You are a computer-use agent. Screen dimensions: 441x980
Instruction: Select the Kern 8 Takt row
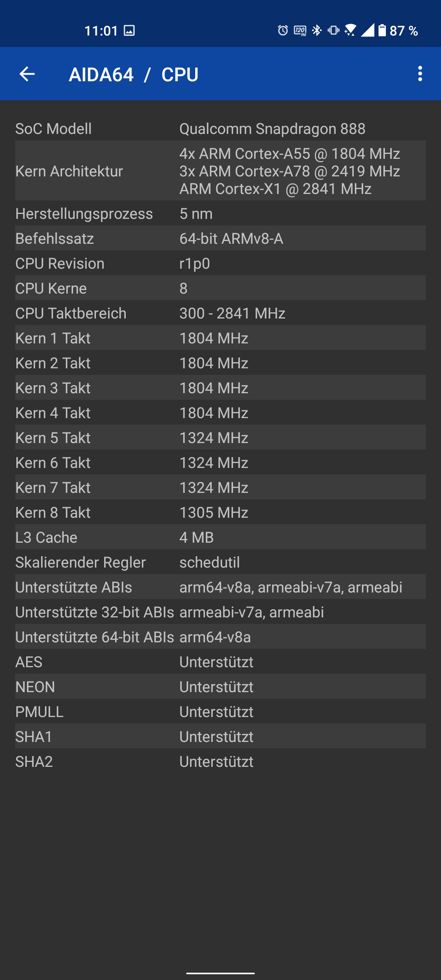click(x=220, y=512)
